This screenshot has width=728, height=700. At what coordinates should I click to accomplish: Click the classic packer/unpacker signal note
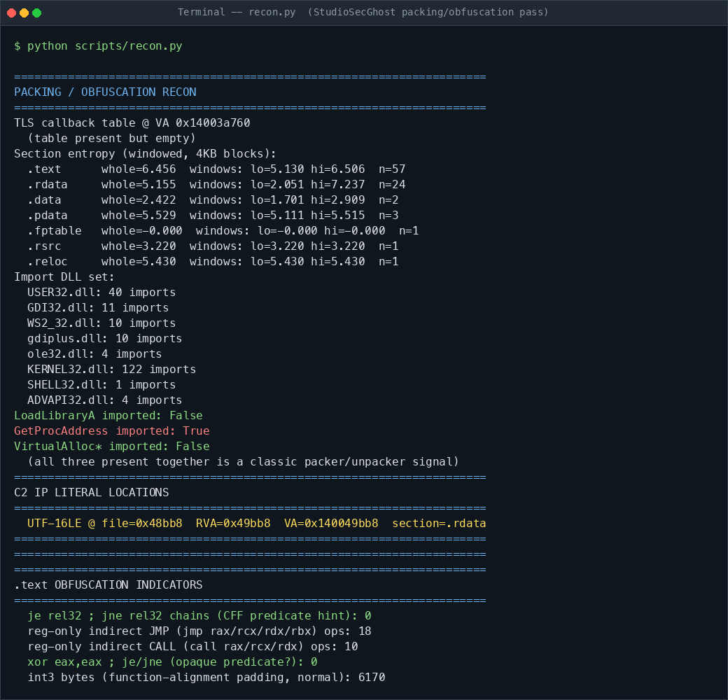coord(243,462)
